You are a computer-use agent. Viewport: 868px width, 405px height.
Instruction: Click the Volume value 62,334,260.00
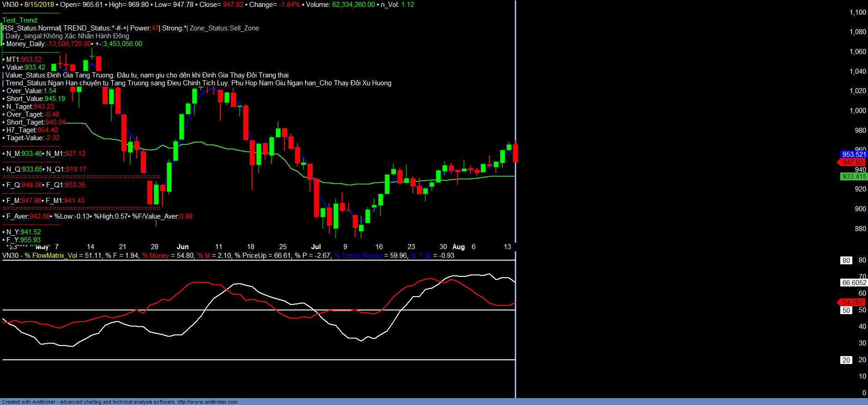(x=353, y=5)
